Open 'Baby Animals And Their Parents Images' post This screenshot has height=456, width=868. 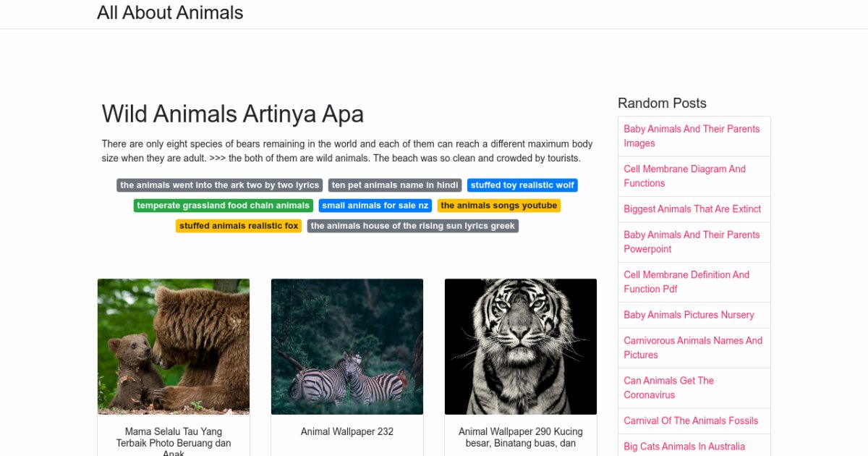692,136
